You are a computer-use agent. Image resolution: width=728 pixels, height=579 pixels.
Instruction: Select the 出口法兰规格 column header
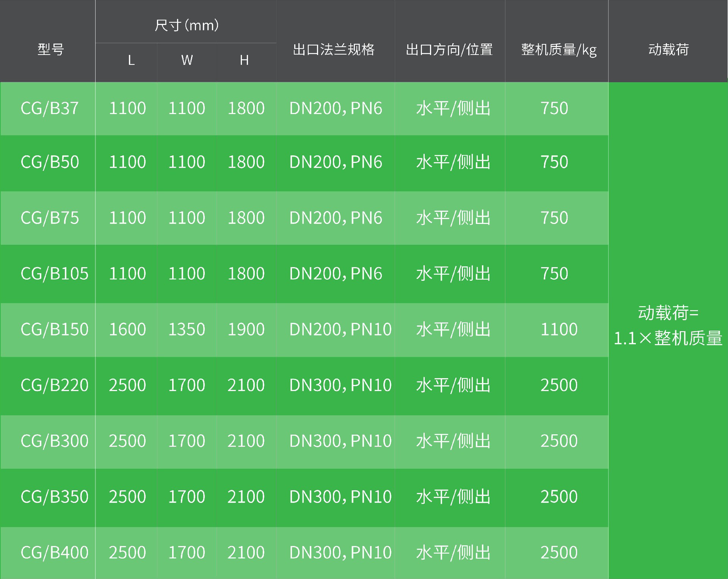point(334,50)
